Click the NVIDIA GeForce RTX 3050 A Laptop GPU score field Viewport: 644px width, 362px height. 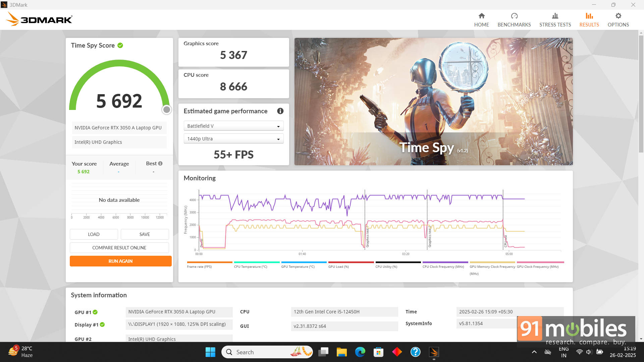point(119,128)
